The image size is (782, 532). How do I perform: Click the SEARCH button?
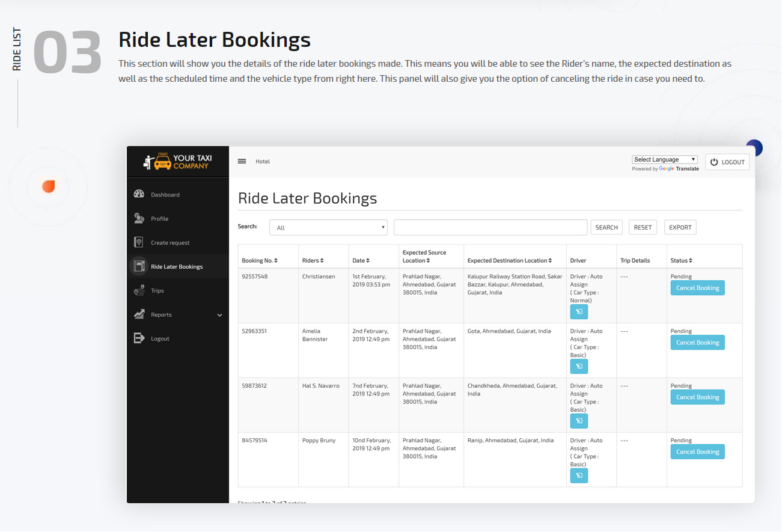tap(606, 227)
